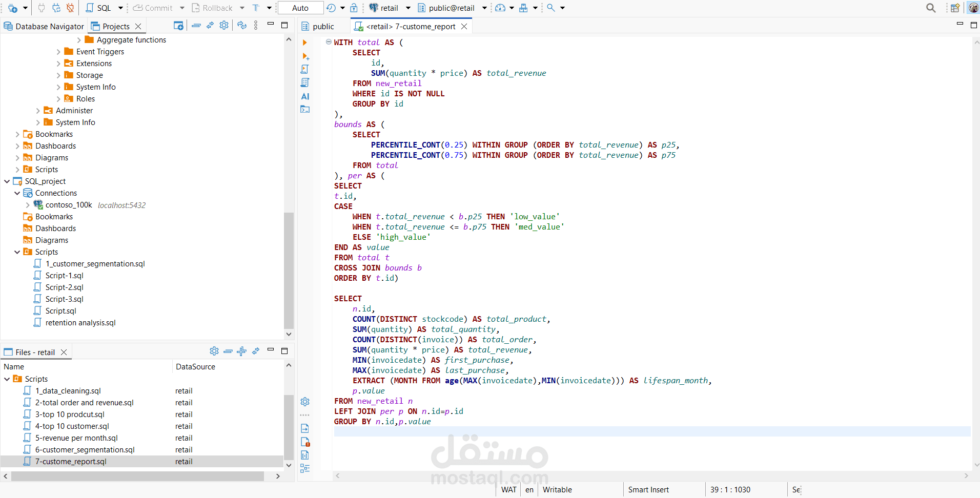980x498 pixels.
Task: Click the SQL button in toolbar
Action: (98, 8)
